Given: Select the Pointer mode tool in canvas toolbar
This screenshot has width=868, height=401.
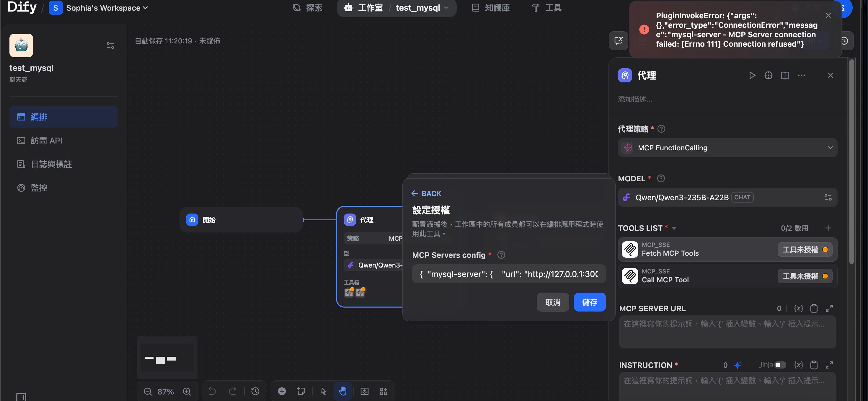Looking at the screenshot, I should pos(323,391).
